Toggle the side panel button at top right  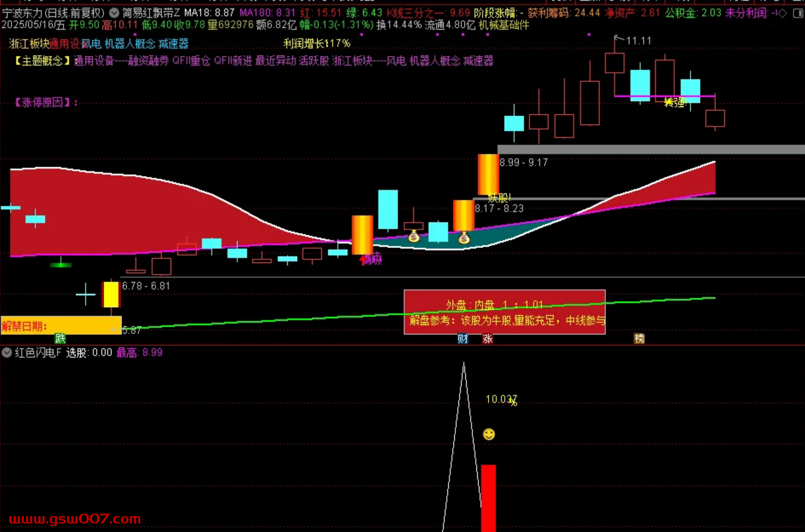(797, 13)
